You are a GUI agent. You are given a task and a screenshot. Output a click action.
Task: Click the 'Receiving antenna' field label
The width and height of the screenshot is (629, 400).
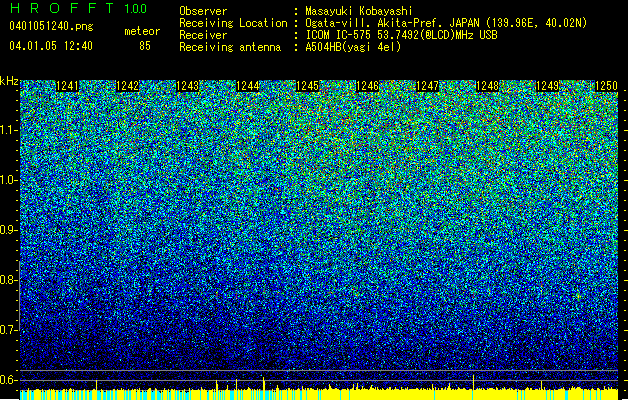[x=230, y=47]
